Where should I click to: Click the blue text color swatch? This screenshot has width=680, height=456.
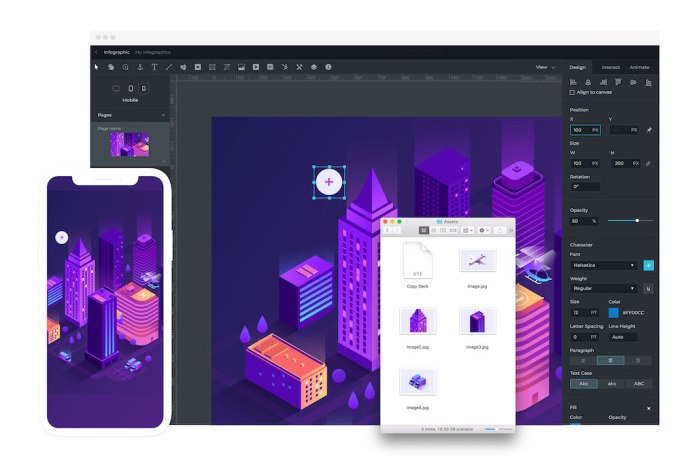(x=614, y=312)
